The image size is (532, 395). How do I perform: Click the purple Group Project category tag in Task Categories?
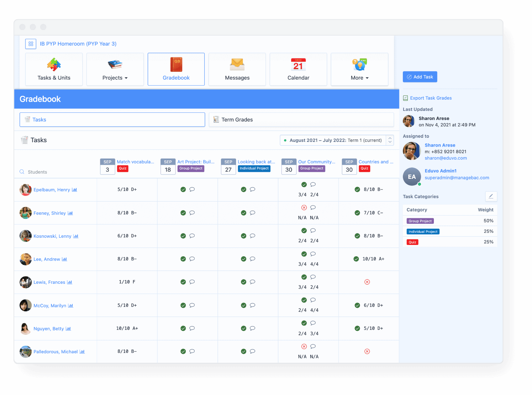pos(420,221)
